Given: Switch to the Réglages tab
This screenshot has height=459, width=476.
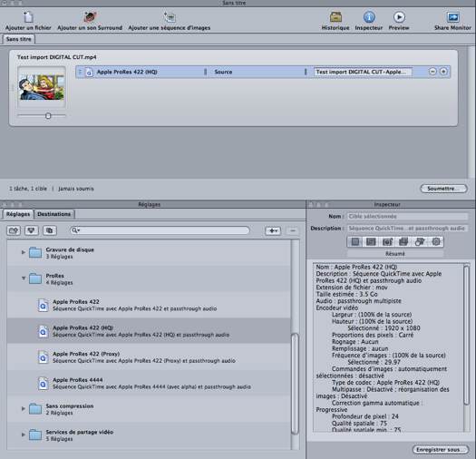Looking at the screenshot, I should pos(18,214).
